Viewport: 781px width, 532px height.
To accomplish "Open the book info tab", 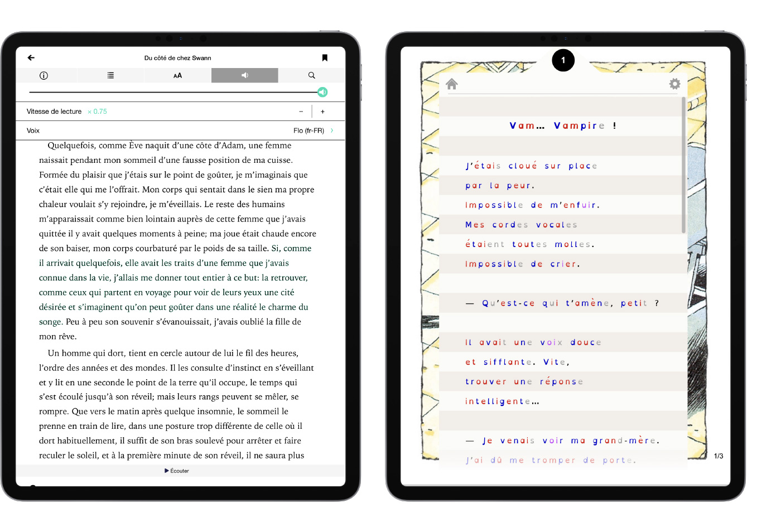I will point(44,75).
